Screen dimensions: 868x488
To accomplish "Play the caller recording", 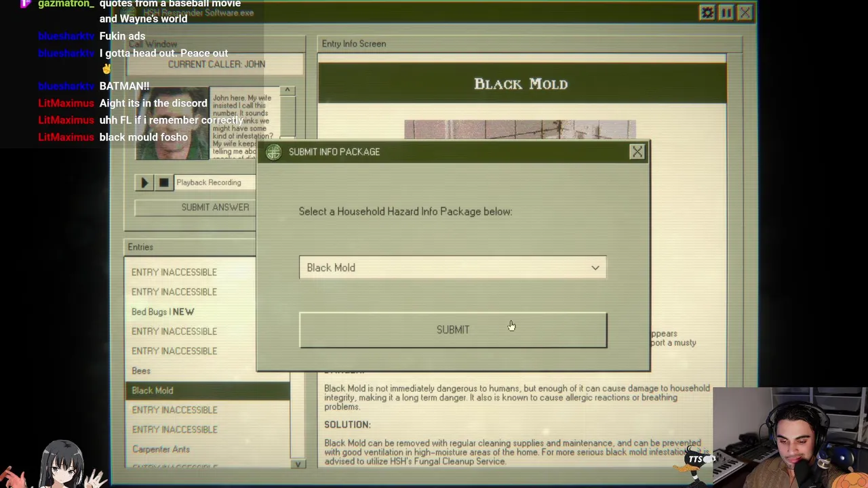I will click(144, 182).
